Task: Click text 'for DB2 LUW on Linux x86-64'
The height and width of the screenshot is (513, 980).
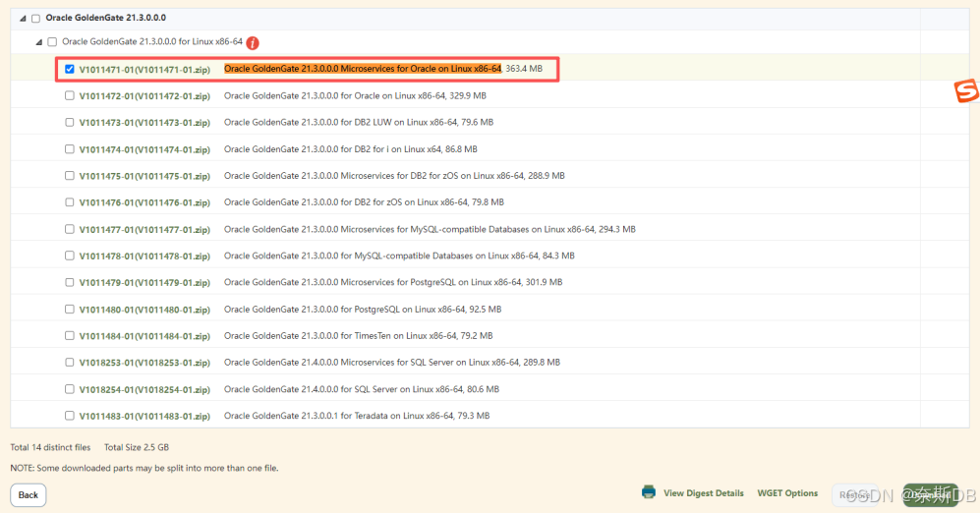Action: click(399, 122)
